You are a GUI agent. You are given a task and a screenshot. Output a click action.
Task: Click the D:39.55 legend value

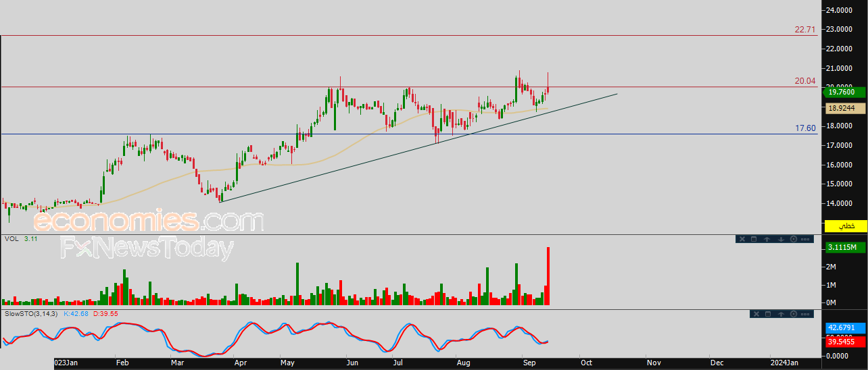105,314
